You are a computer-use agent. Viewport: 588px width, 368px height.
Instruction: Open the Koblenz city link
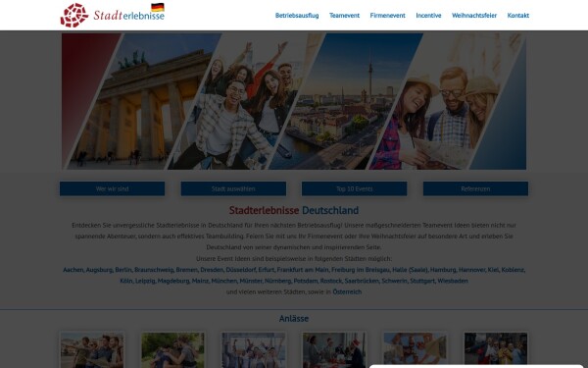click(x=513, y=270)
